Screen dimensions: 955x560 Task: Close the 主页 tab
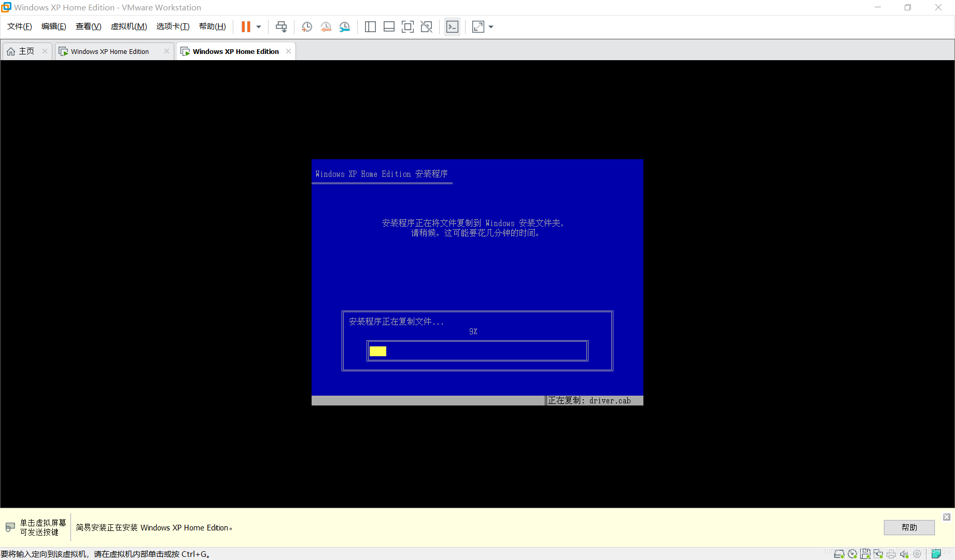point(45,51)
